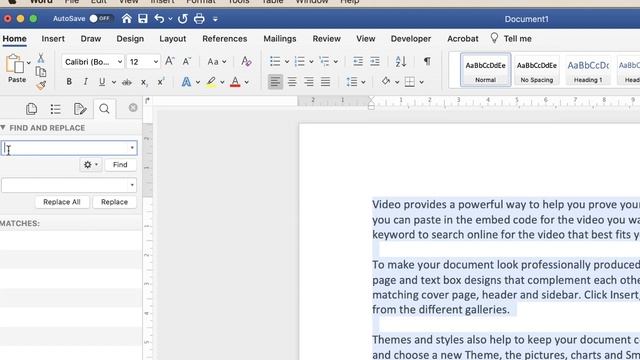Apply subscript formatting

click(x=144, y=82)
